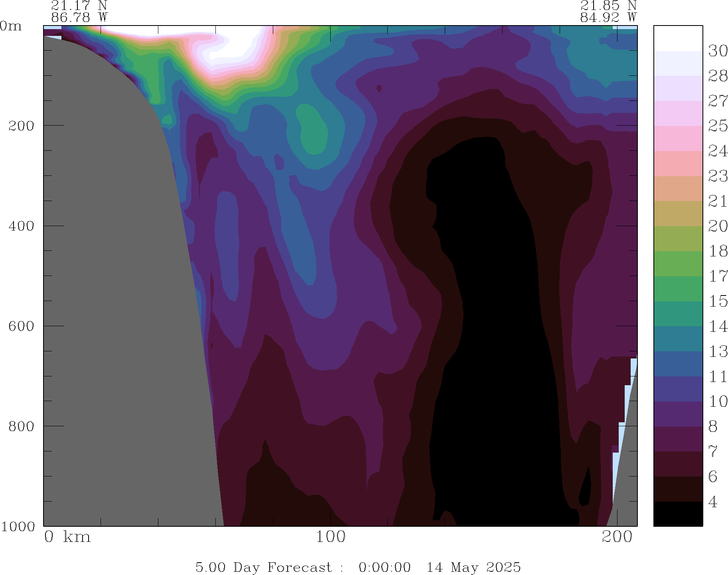Click colorbar label '20'
Viewport: 728px width, 575px height.
[x=718, y=226]
